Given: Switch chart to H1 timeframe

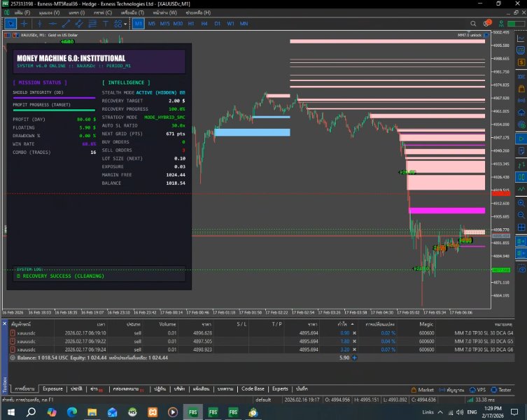Looking at the screenshot, I should coord(191,24).
